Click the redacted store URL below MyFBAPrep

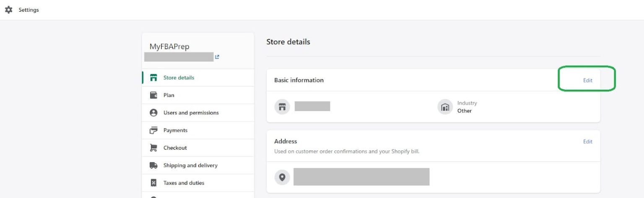point(179,57)
